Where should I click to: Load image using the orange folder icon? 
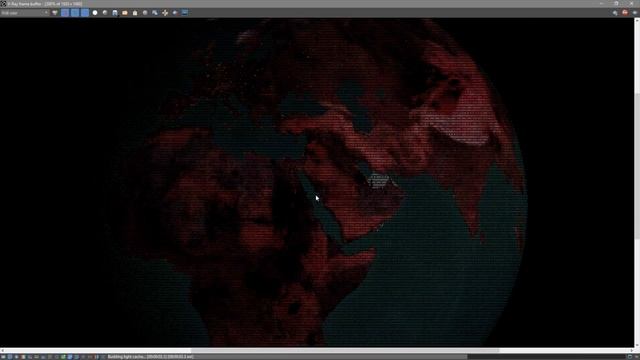click(x=125, y=13)
